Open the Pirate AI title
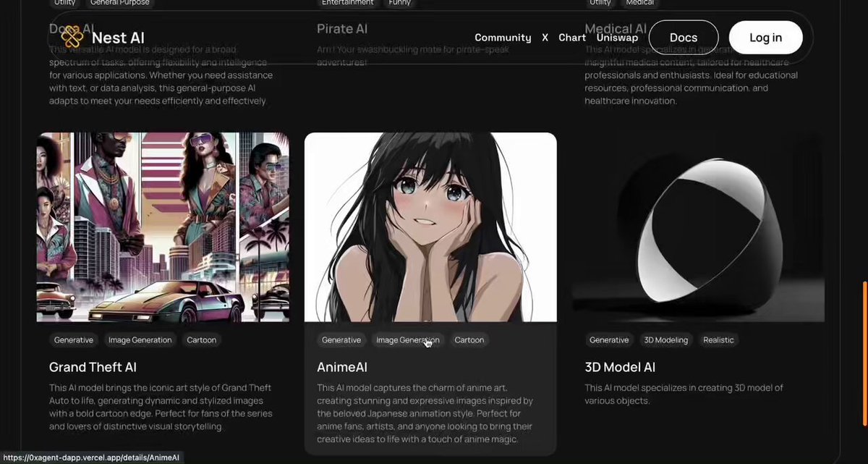 [x=342, y=29]
